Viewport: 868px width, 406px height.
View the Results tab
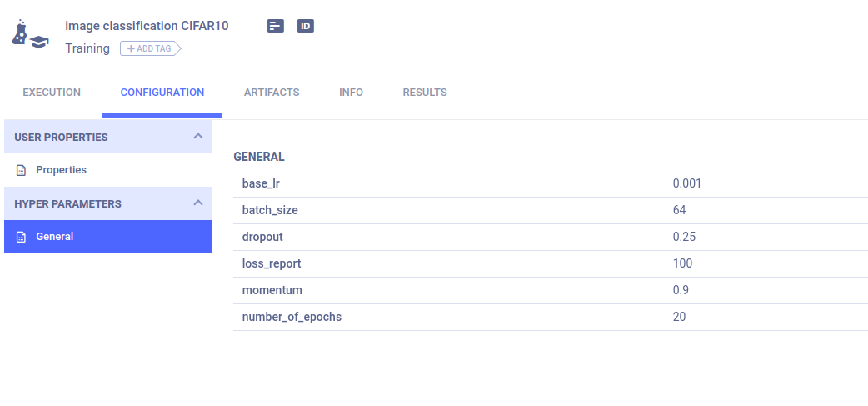(x=425, y=93)
